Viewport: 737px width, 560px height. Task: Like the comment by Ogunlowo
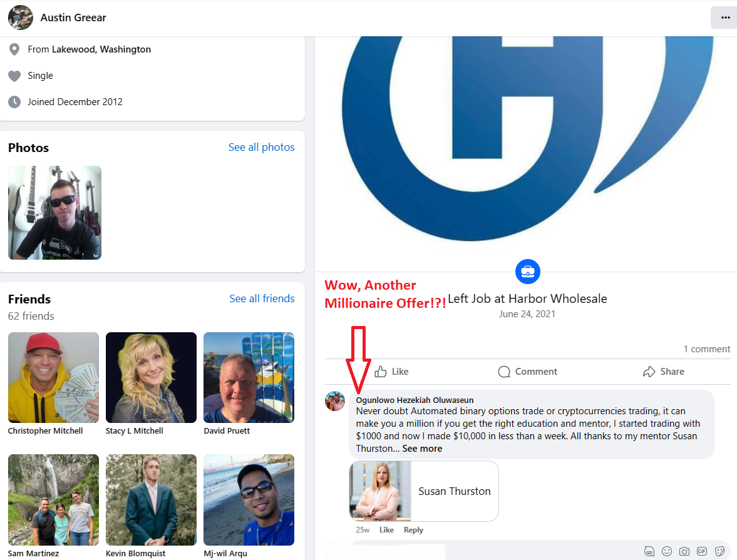click(x=386, y=530)
